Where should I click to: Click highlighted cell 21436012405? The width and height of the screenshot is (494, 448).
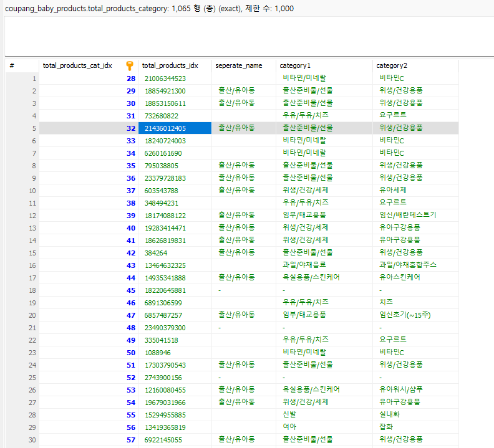click(x=175, y=128)
